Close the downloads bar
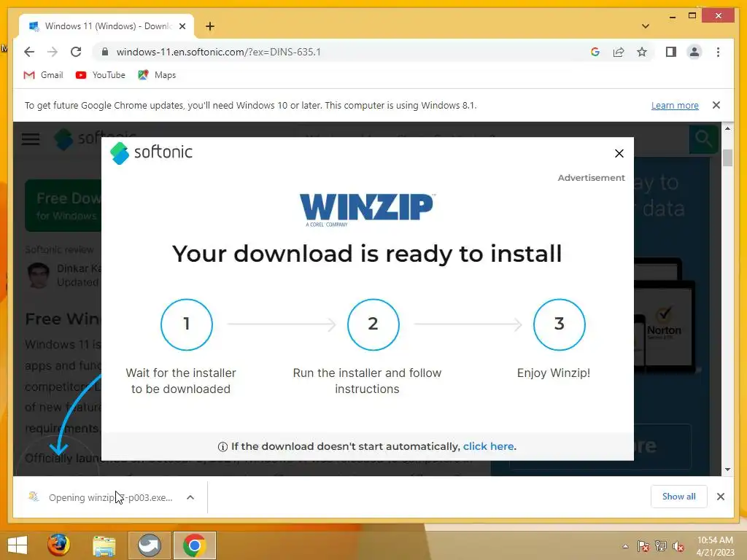Screen dimensions: 747x560 [x=720, y=497]
